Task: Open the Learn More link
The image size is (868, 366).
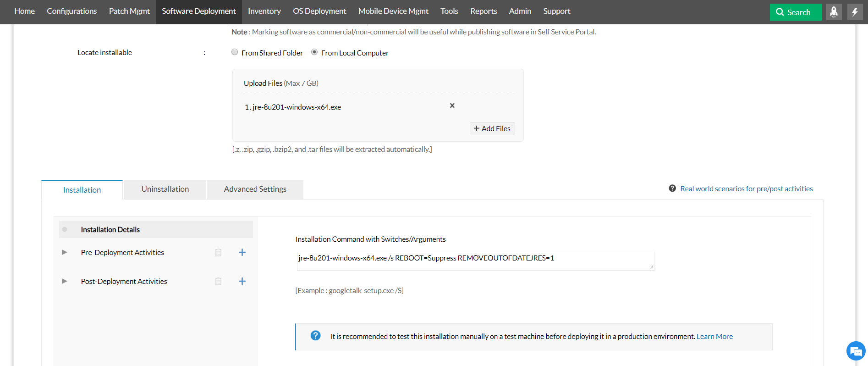Action: [714, 337]
